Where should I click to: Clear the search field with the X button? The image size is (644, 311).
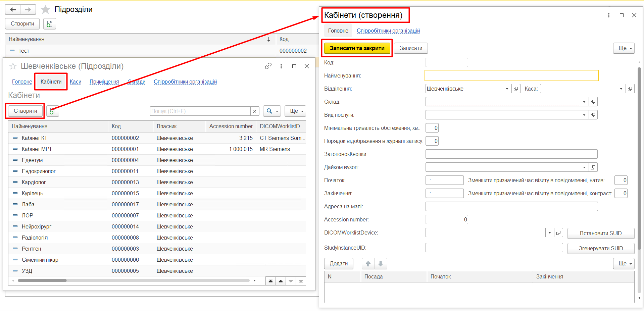click(x=255, y=111)
